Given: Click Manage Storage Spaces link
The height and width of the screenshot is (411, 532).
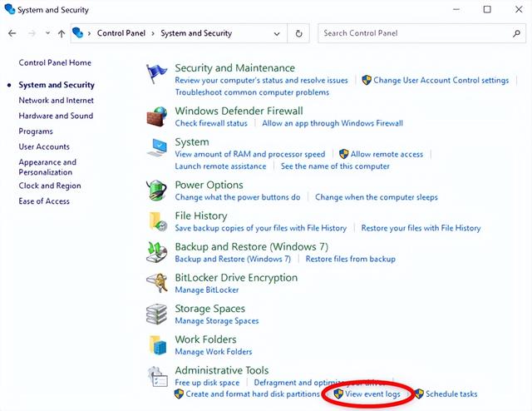Looking at the screenshot, I should pyautogui.click(x=217, y=321).
